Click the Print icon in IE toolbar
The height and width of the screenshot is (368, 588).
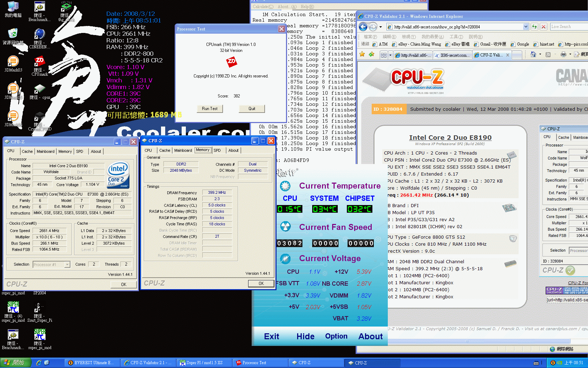[563, 54]
